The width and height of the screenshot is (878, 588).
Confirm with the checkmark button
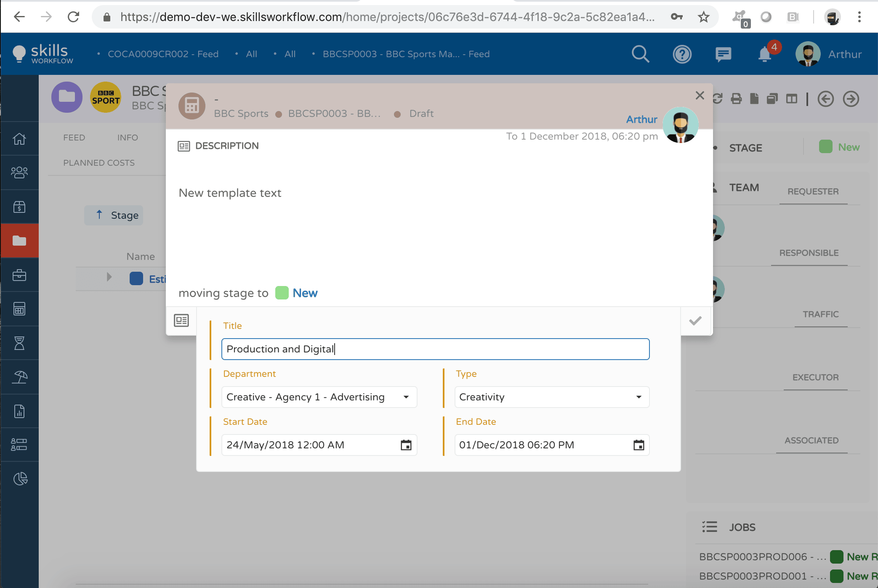(x=695, y=321)
